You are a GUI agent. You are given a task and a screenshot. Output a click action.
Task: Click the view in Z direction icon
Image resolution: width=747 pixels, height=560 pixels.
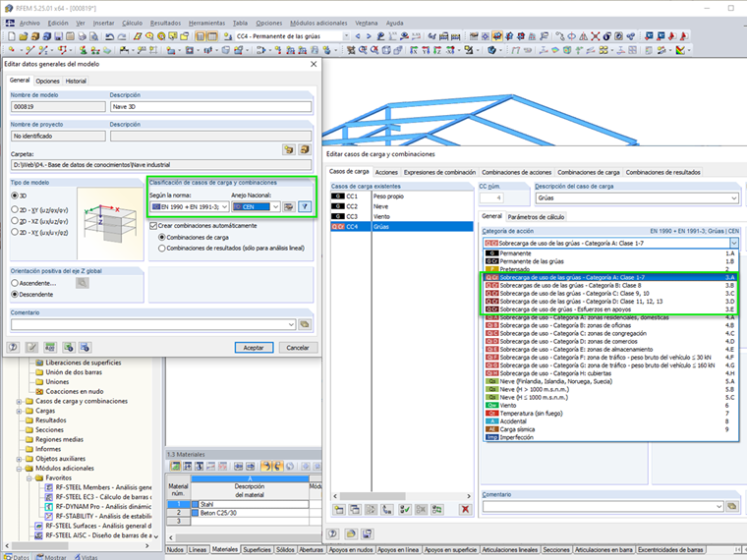437,49
